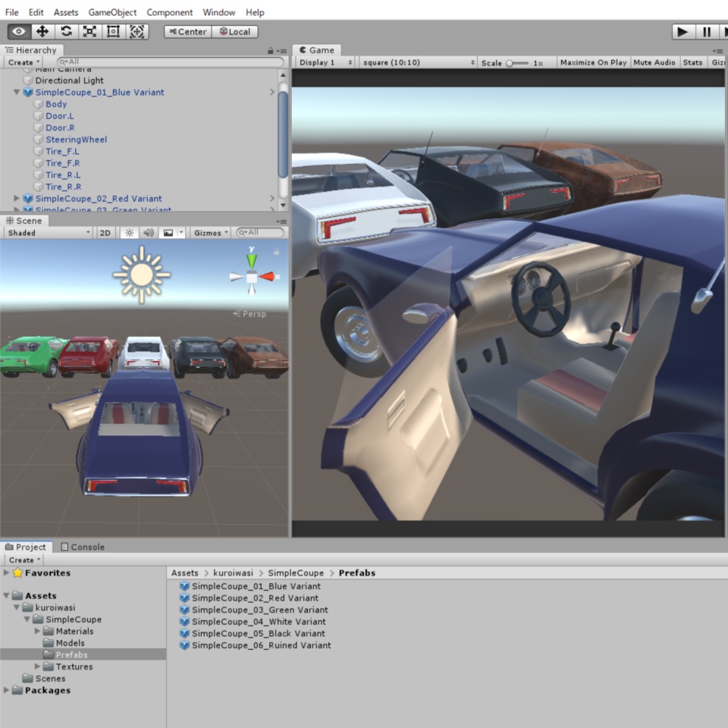
Task: Toggle Stats overlay button
Action: tap(692, 62)
